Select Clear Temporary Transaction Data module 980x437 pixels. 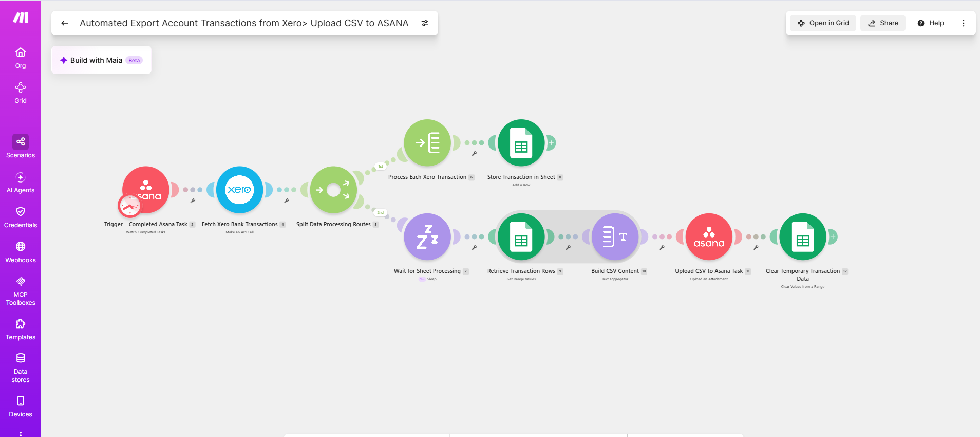coord(803,236)
